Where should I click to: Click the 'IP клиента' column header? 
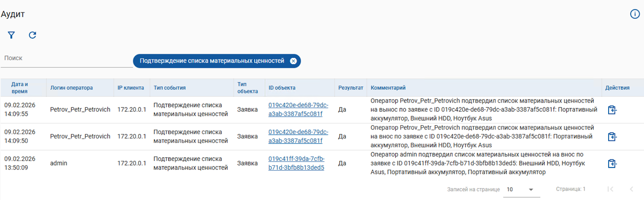[130, 88]
